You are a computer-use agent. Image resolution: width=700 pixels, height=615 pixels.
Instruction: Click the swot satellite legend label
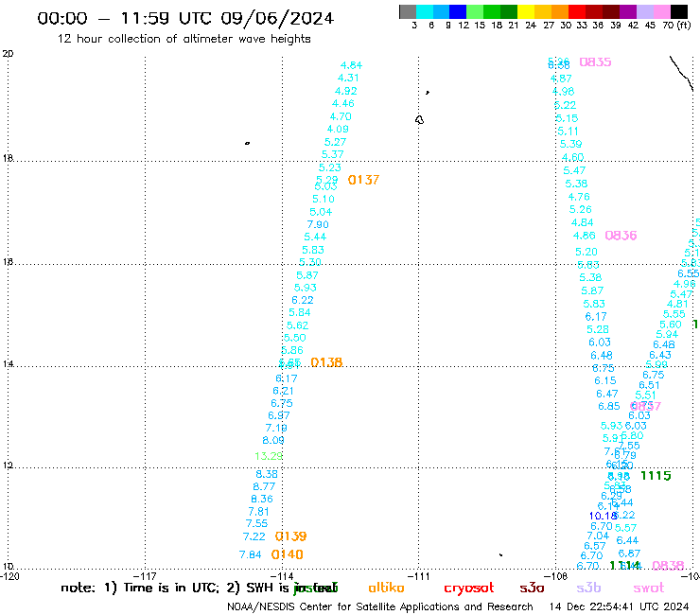click(x=649, y=588)
